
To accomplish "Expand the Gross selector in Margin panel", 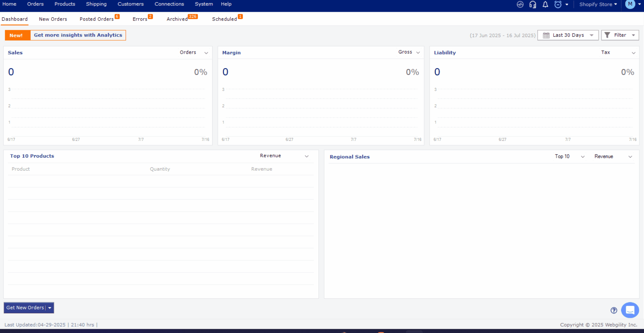I will point(418,52).
